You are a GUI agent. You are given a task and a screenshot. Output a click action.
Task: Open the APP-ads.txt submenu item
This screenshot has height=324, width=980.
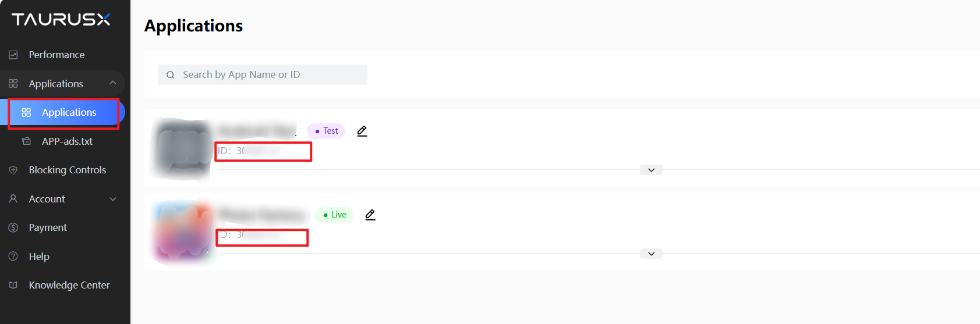(67, 141)
